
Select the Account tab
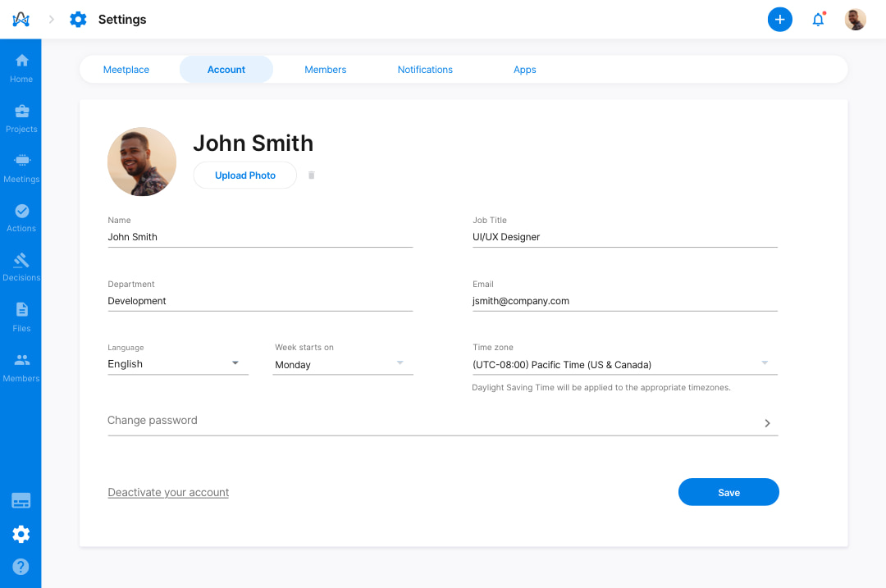coord(226,70)
